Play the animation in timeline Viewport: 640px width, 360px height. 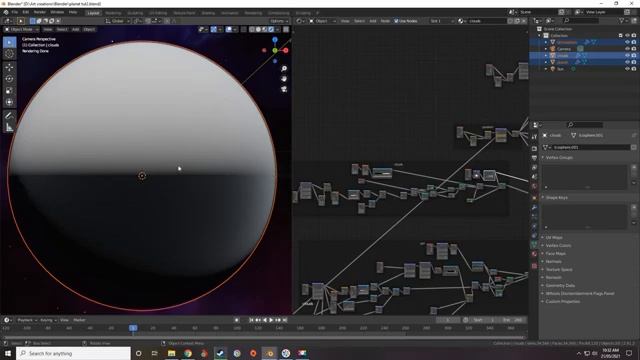271,320
